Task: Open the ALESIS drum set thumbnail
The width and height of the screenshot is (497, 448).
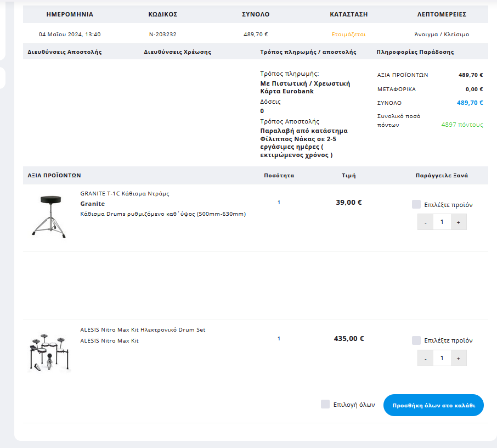Action: click(x=49, y=352)
